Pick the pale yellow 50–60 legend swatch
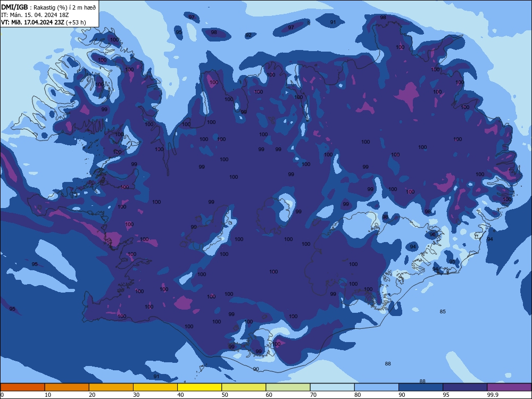 [244, 387]
